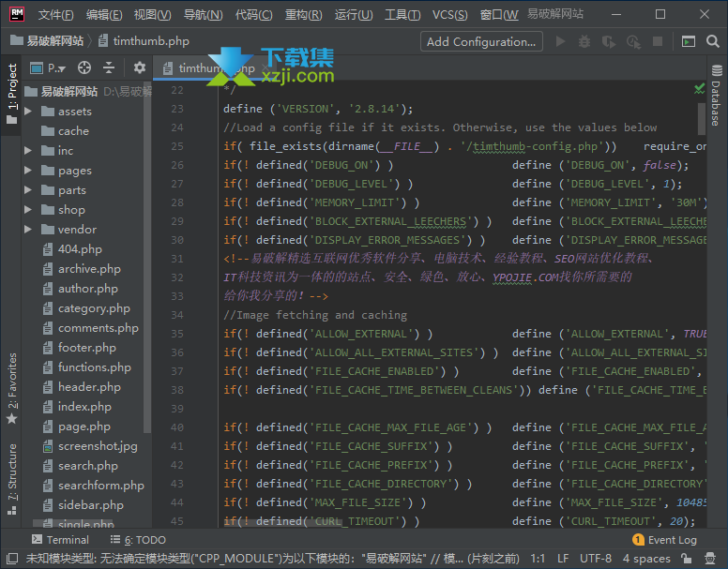The image size is (728, 569).
Task: Expand the inc folder
Action: (28, 151)
